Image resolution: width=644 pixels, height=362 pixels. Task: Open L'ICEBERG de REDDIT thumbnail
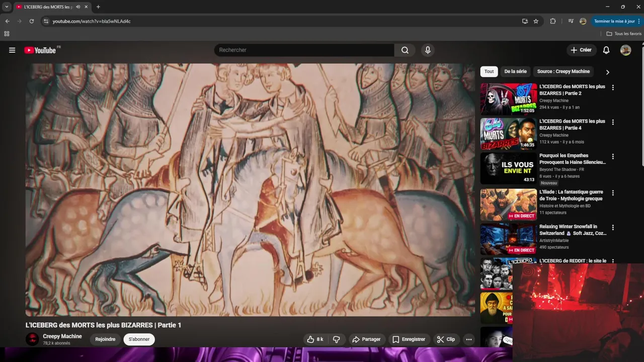(497, 274)
